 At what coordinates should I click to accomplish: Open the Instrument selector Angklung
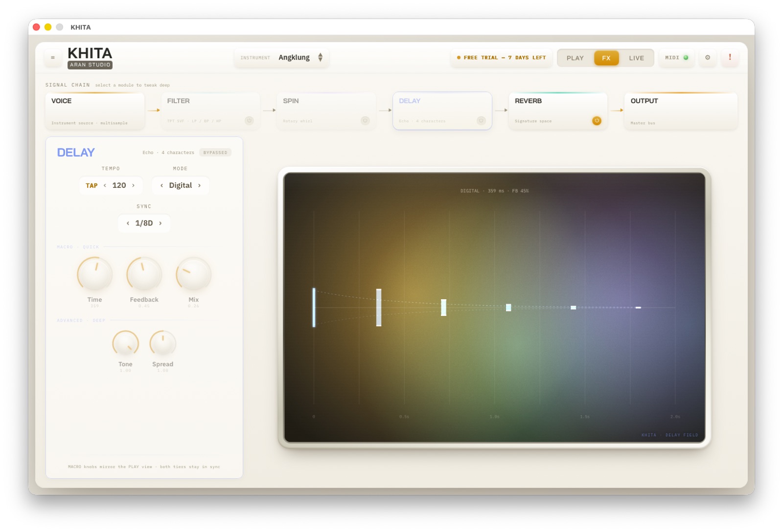tap(281, 58)
